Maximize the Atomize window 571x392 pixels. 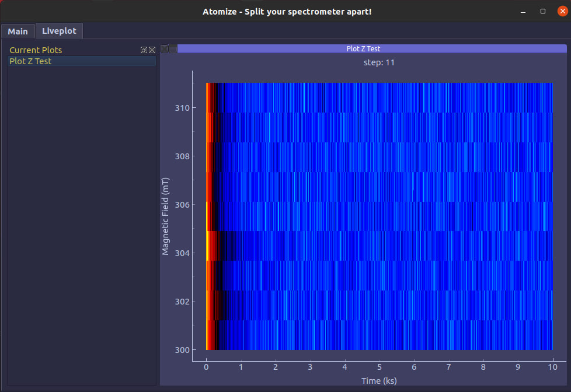[x=542, y=11]
